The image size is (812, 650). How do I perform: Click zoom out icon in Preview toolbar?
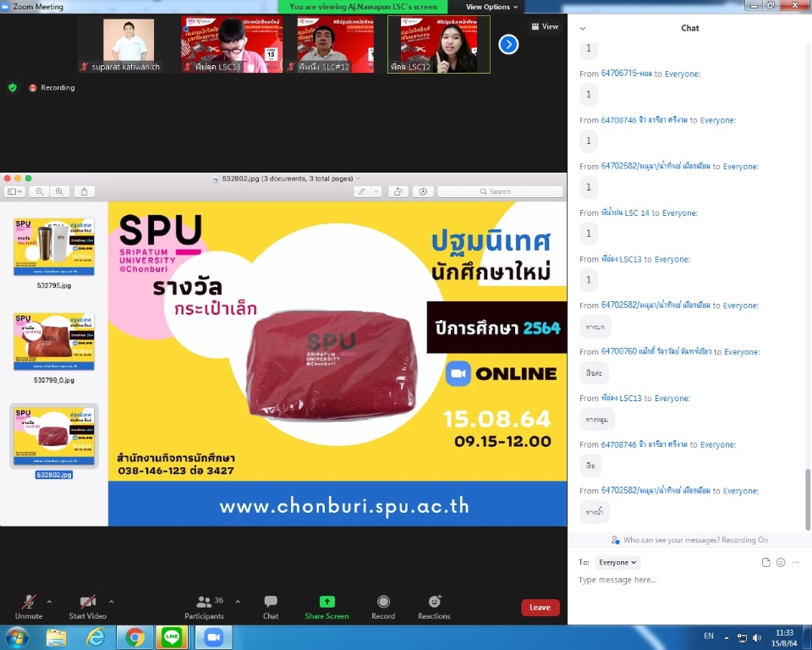[40, 192]
